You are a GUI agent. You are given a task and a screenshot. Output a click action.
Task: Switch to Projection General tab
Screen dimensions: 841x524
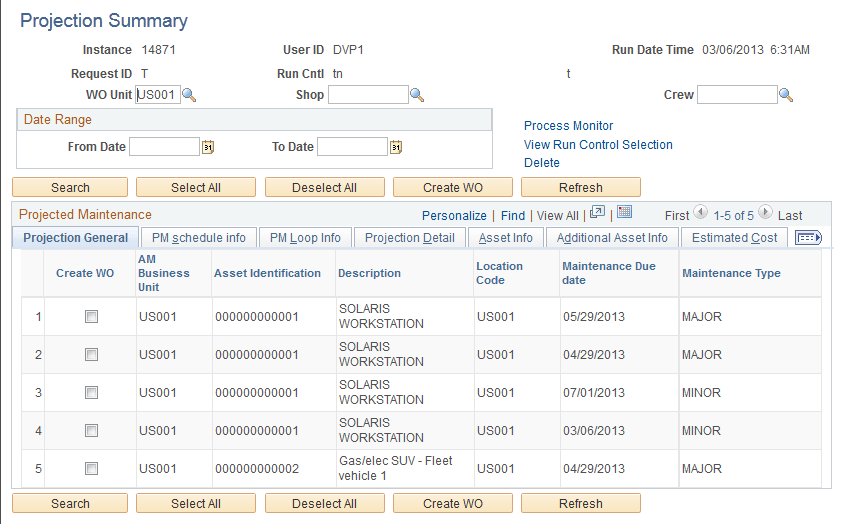(76, 238)
